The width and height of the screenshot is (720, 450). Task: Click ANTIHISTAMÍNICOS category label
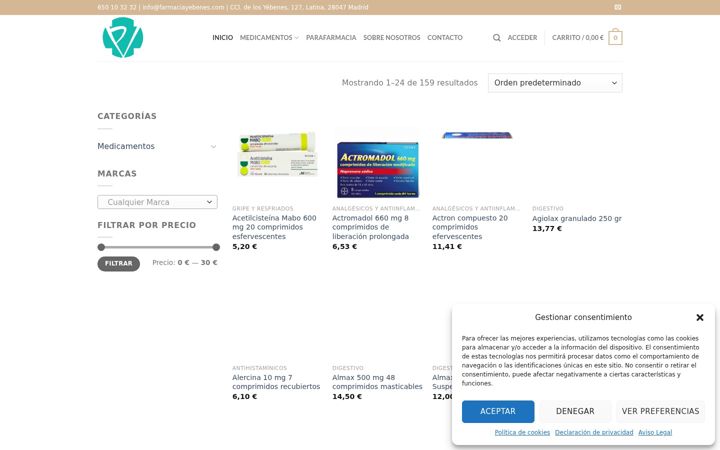259,368
